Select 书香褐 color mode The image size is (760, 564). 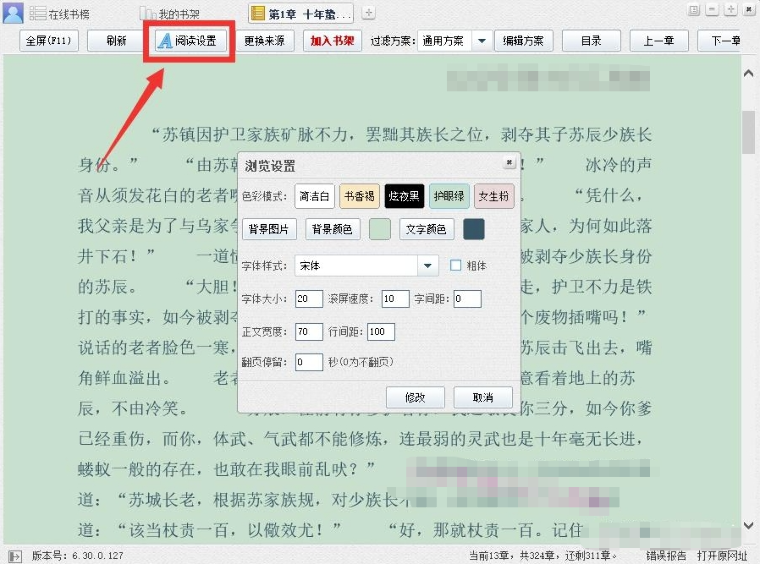pos(359,196)
